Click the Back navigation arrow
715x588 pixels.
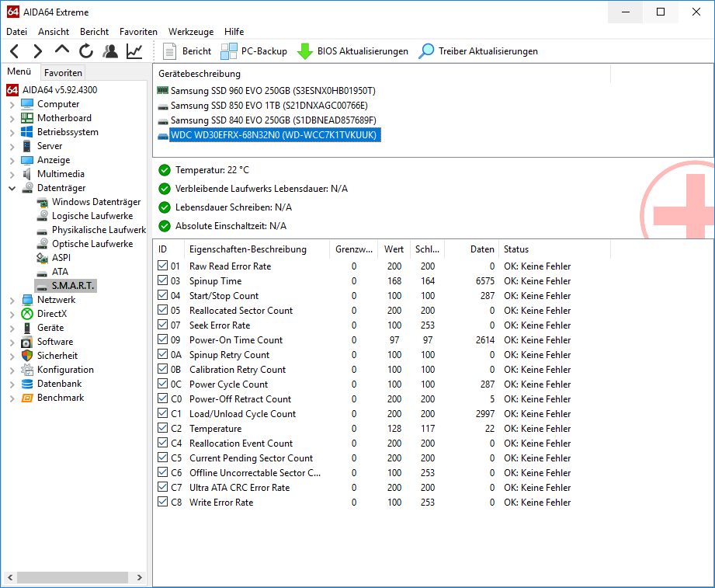point(15,51)
